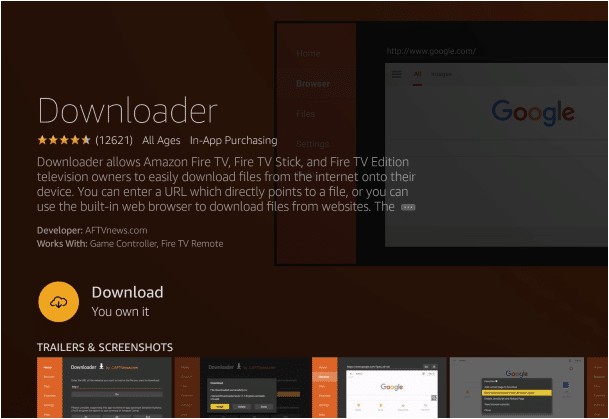Switch to the All tab in Google preview
Viewport: 609px width, 419px height.
tap(417, 74)
